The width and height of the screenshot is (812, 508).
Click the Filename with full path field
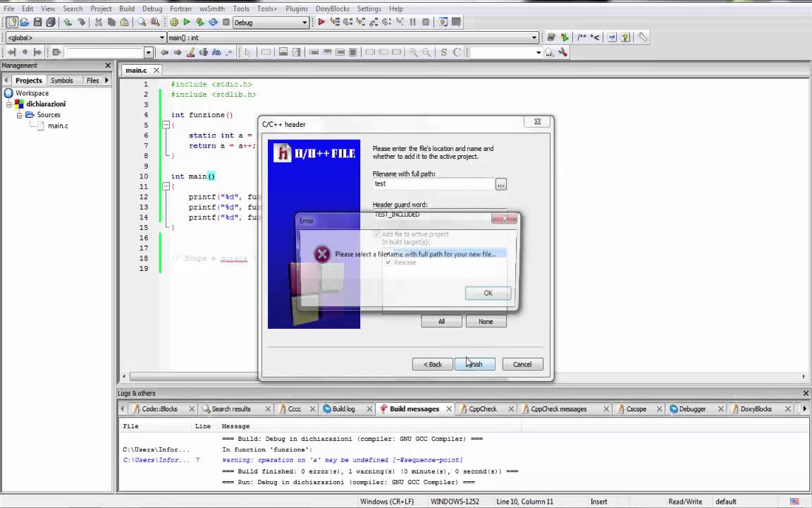[x=433, y=184]
